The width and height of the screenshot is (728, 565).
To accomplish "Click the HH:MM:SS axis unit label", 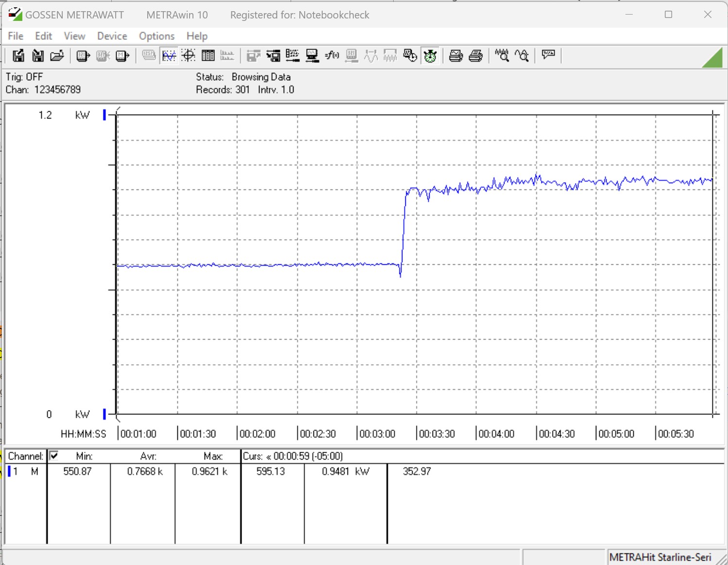I will (x=84, y=434).
